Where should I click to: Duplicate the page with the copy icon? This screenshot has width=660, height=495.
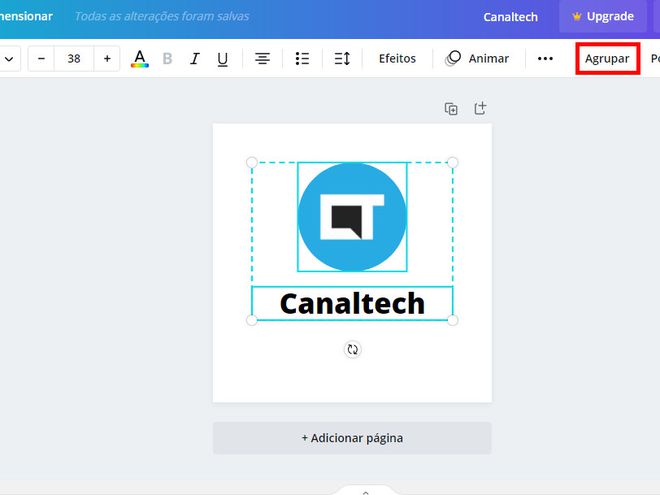point(451,109)
